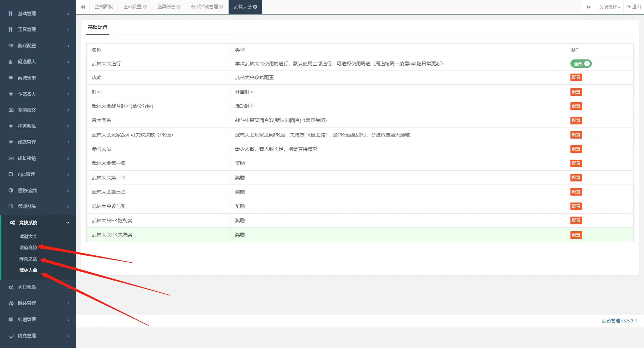This screenshot has width=644, height=348.
Task: Open 地府竞技 in the sidebar submenu
Action: tap(28, 247)
